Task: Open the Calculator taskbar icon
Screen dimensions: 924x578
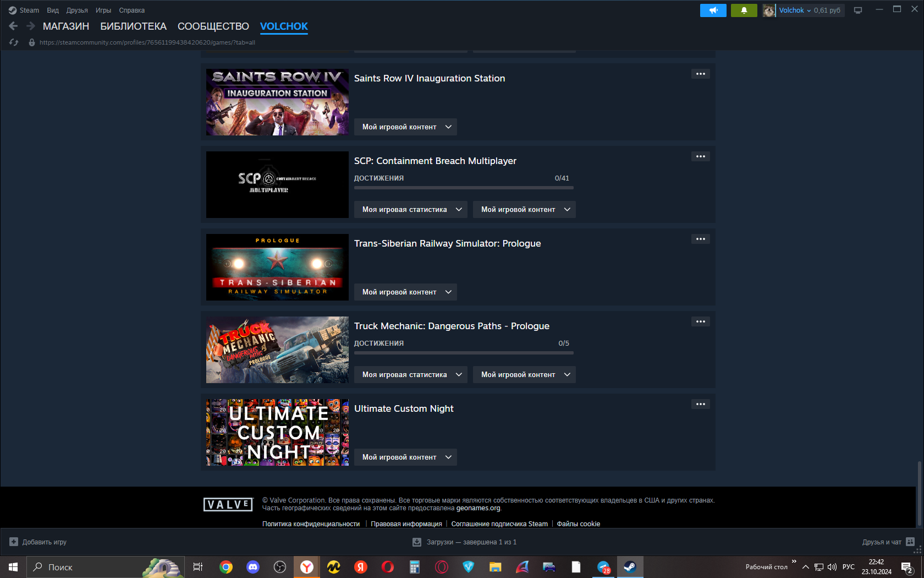Action: [415, 567]
